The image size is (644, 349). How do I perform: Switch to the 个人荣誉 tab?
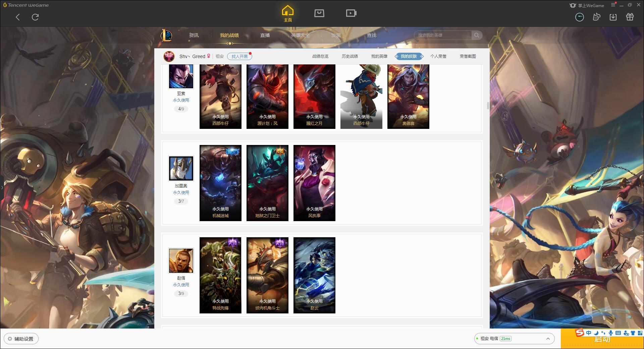point(438,56)
